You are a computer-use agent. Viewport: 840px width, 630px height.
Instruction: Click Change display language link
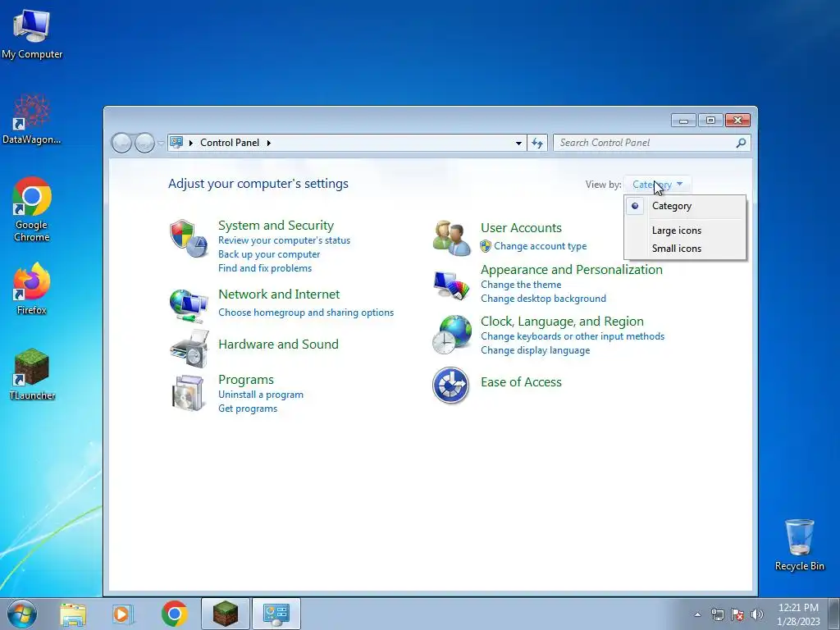pos(535,350)
